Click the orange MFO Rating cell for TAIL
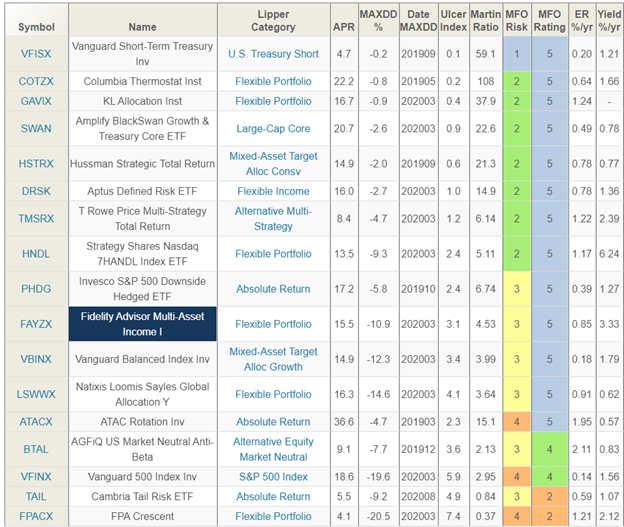 click(550, 496)
